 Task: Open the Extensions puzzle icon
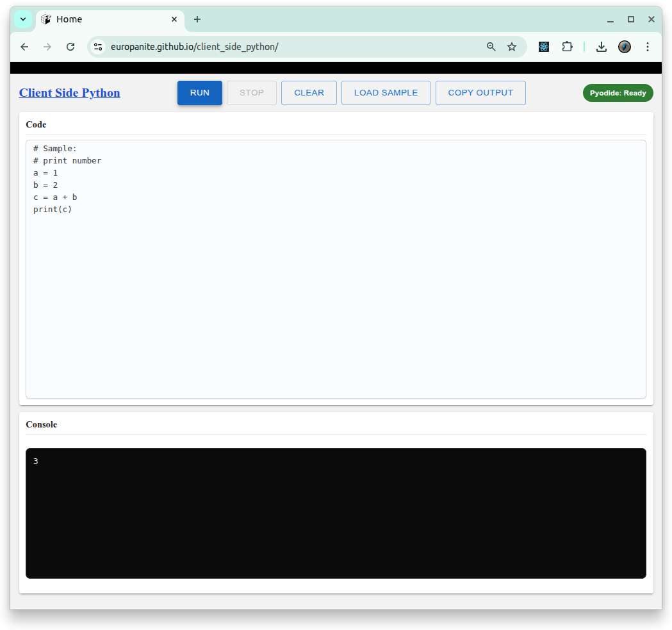click(x=567, y=47)
